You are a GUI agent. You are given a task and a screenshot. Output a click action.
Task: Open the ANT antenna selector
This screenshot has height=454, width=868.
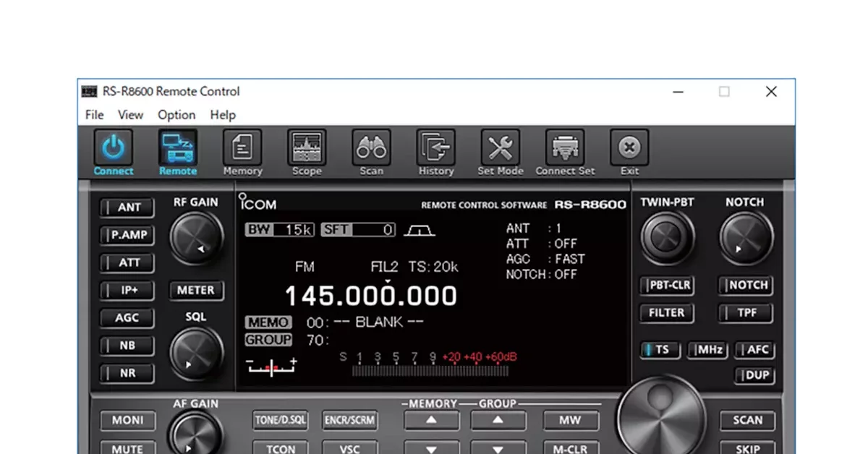click(x=127, y=207)
